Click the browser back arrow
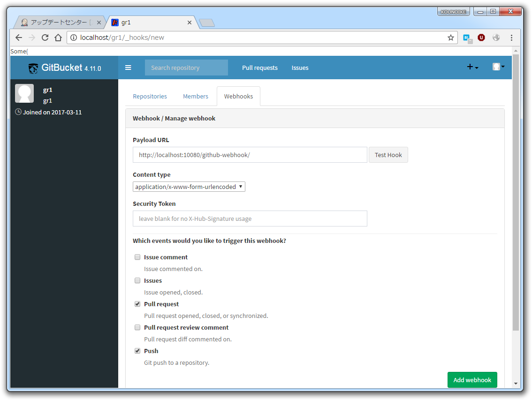 pyautogui.click(x=18, y=38)
